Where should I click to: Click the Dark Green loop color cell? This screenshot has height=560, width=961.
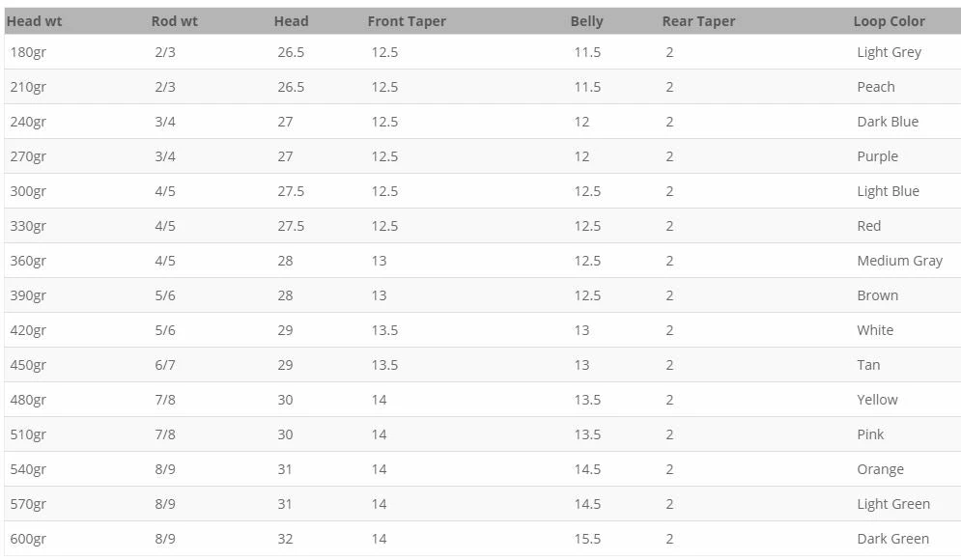(x=892, y=539)
